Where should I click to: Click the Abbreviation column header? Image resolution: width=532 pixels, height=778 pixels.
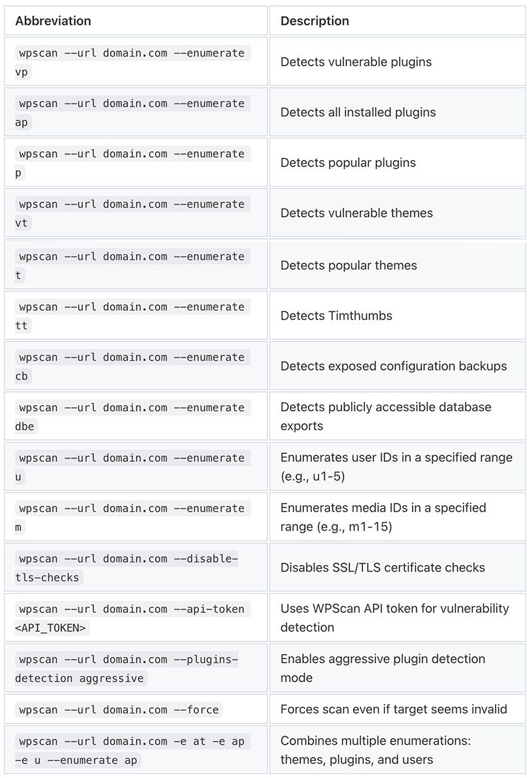[53, 21]
